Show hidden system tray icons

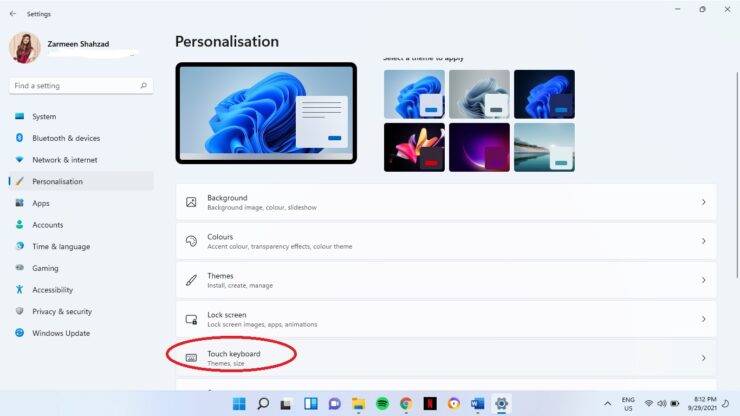coord(607,404)
